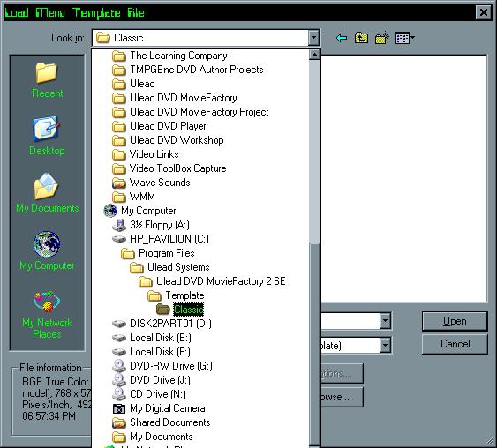This screenshot has height=448, width=497.
Task: Select the highlighted Classic folder entry
Action: [x=180, y=310]
